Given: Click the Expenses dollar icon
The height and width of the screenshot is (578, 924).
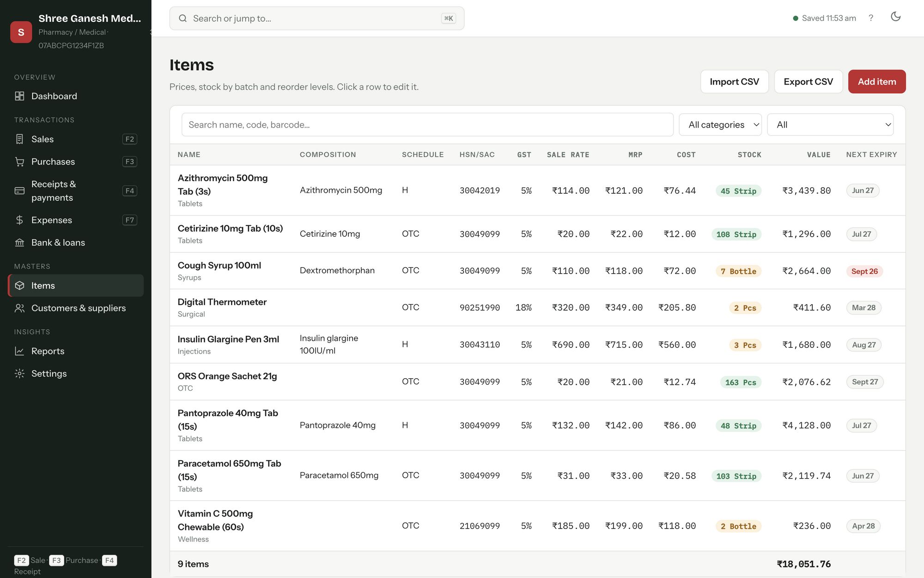Looking at the screenshot, I should tap(19, 220).
